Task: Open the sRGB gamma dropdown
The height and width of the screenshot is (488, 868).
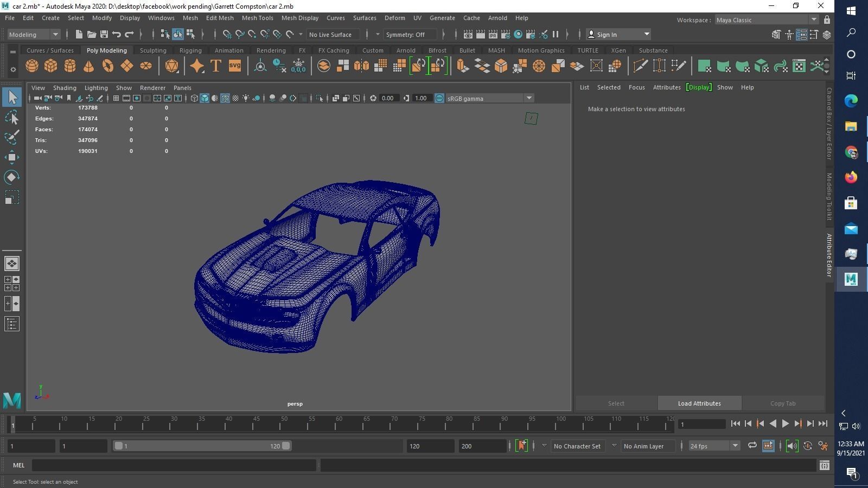Action: pyautogui.click(x=489, y=98)
